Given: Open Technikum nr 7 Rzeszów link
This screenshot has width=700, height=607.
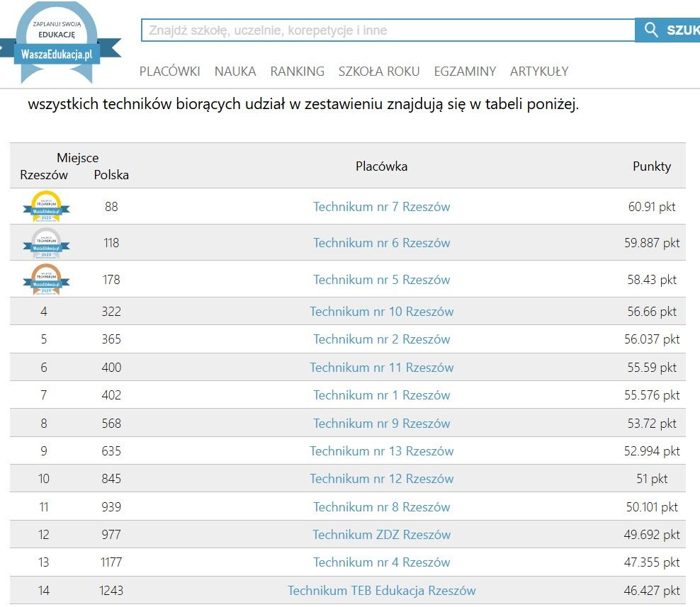Looking at the screenshot, I should point(381,207).
